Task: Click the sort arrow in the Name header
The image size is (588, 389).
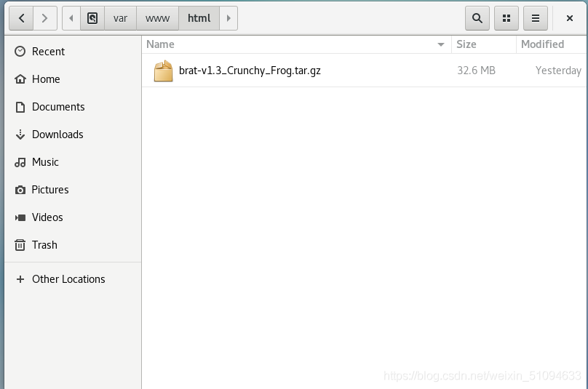Action: click(441, 44)
